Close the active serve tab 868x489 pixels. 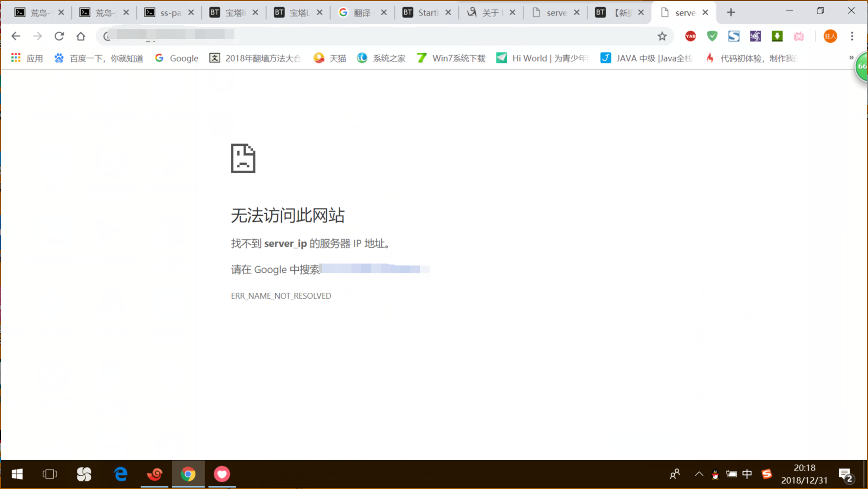(x=705, y=13)
